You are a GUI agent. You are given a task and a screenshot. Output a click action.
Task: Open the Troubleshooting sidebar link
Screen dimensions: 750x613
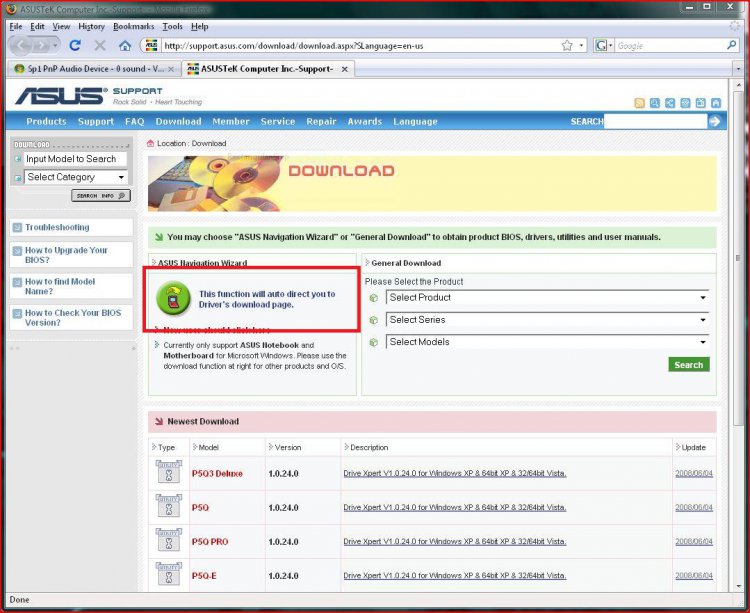(57, 227)
